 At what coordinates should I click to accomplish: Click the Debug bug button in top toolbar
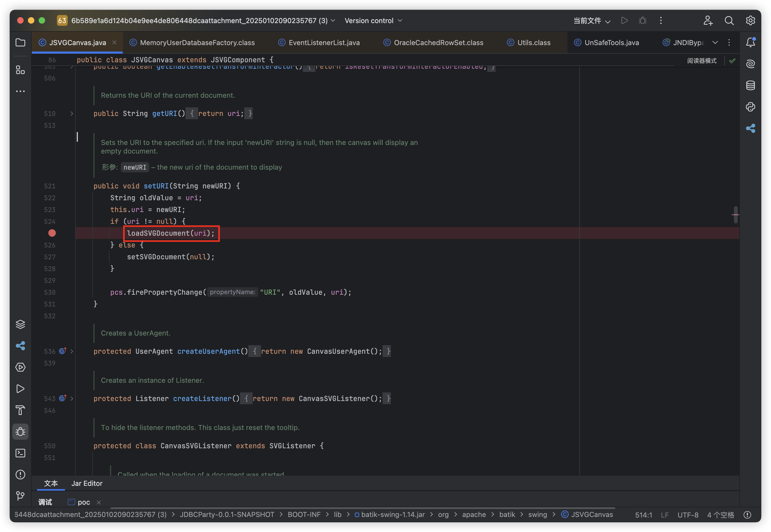642,21
